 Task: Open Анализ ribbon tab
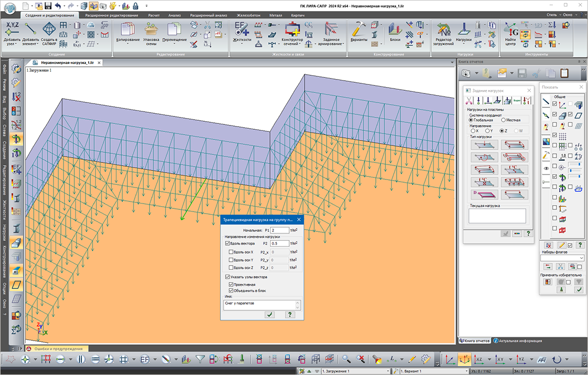coord(174,15)
